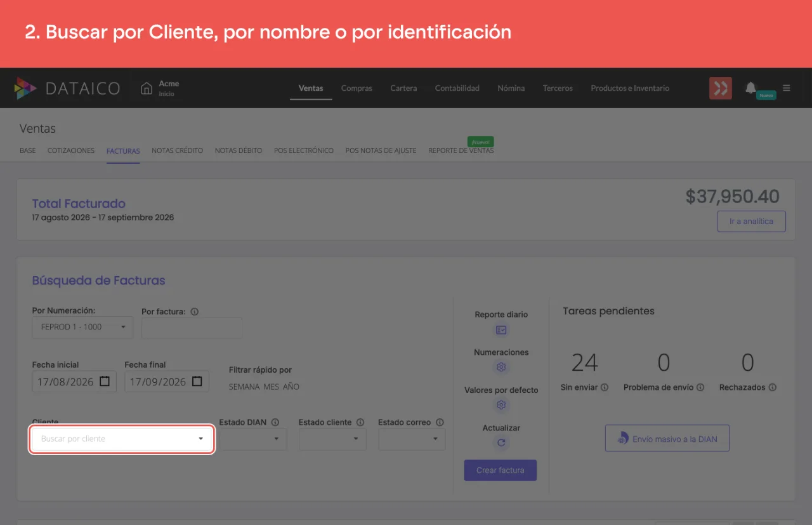
Task: Expand the Estado cliente dropdown
Action: tap(332, 439)
